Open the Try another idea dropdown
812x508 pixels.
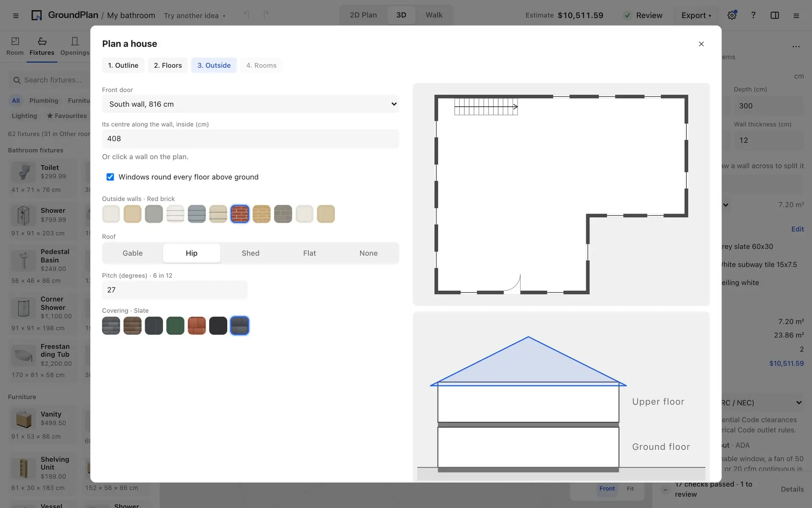(195, 16)
